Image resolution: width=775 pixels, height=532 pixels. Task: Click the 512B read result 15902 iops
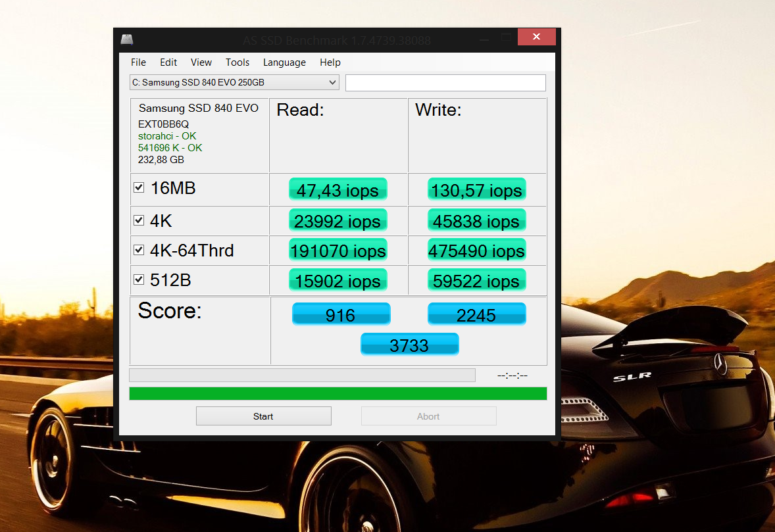point(338,280)
